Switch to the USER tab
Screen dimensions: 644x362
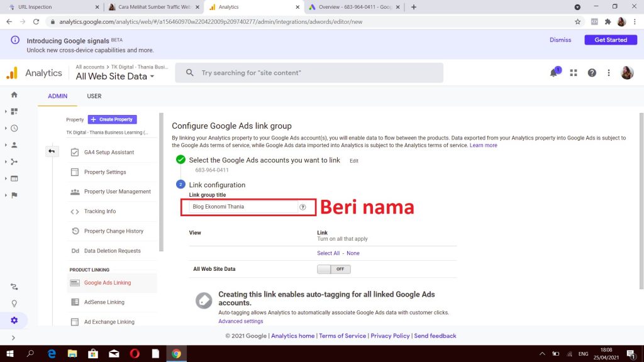click(94, 96)
